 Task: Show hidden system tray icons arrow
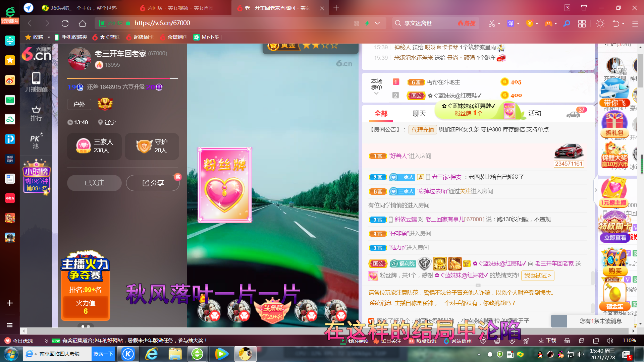pos(479,354)
